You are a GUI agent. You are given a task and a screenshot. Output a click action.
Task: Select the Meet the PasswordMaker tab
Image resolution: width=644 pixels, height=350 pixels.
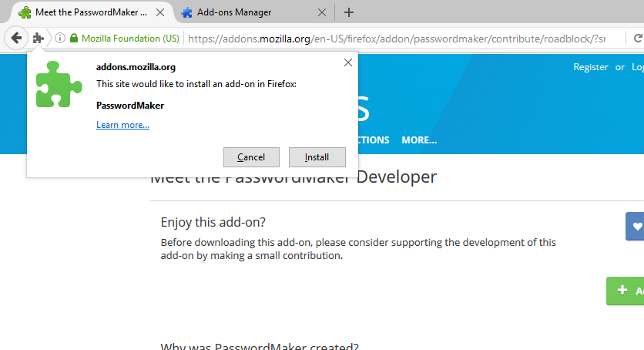click(85, 12)
